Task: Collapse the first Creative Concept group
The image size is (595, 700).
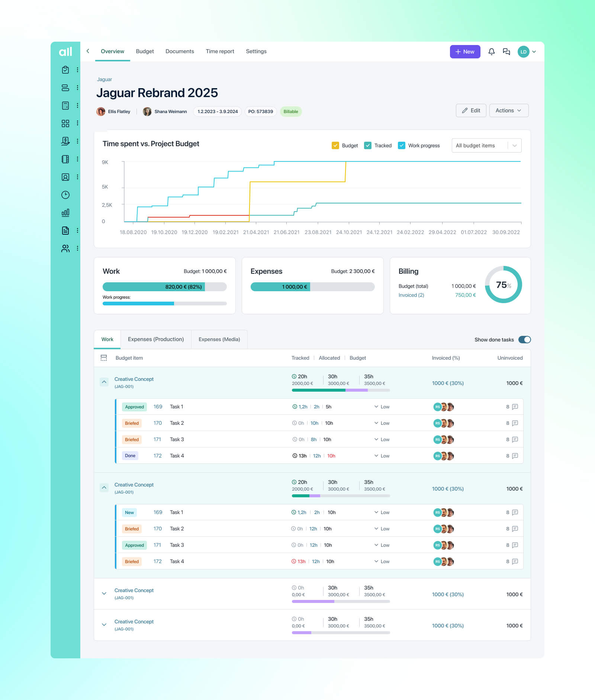Action: coord(104,382)
